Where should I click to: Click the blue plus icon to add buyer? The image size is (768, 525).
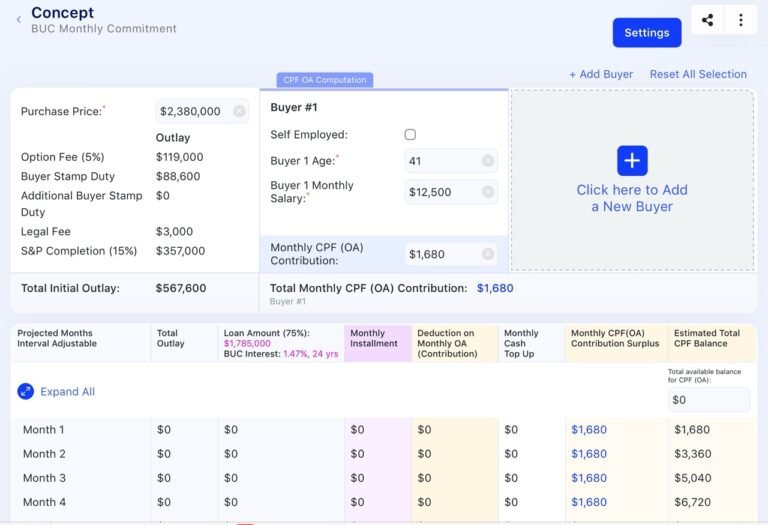tap(632, 161)
